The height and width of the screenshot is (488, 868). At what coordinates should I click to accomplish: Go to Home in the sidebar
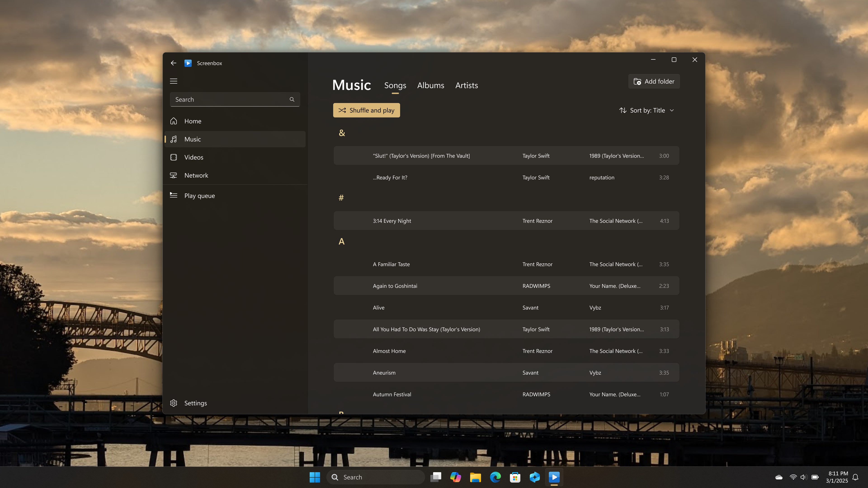pos(192,121)
